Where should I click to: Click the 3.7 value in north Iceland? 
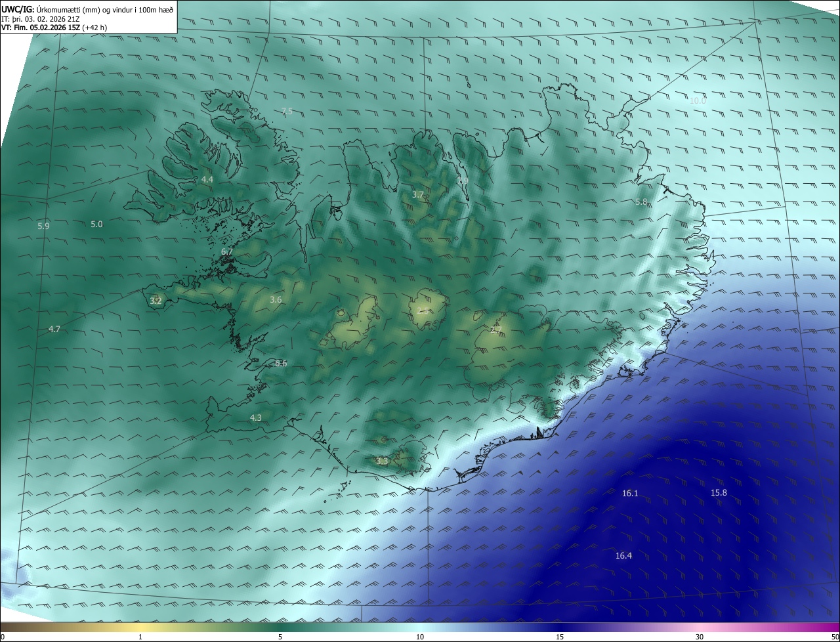pos(418,195)
